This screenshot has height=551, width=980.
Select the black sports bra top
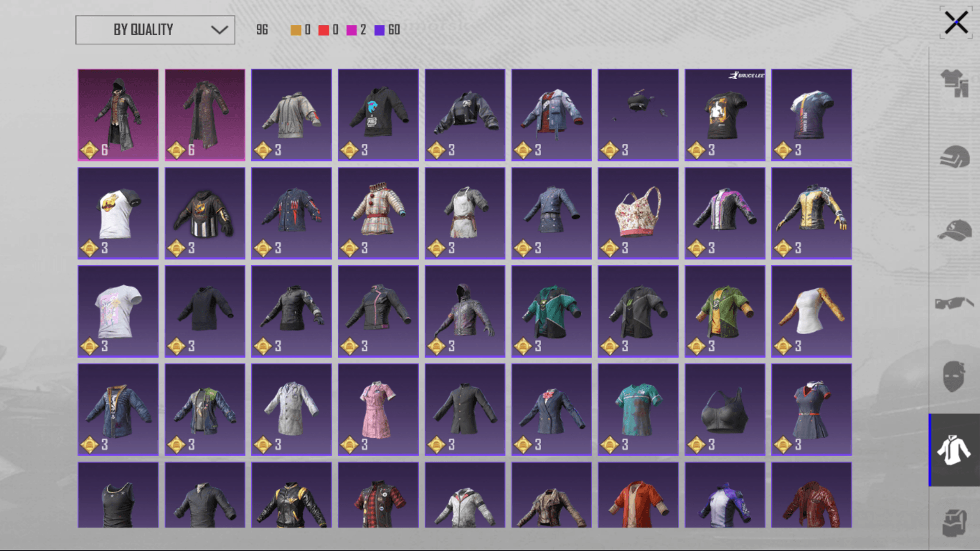(725, 410)
